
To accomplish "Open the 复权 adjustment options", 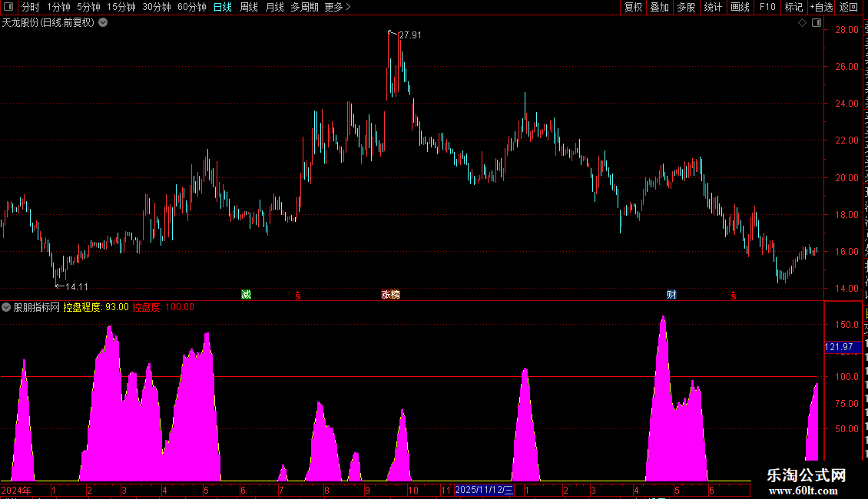I will pyautogui.click(x=633, y=7).
